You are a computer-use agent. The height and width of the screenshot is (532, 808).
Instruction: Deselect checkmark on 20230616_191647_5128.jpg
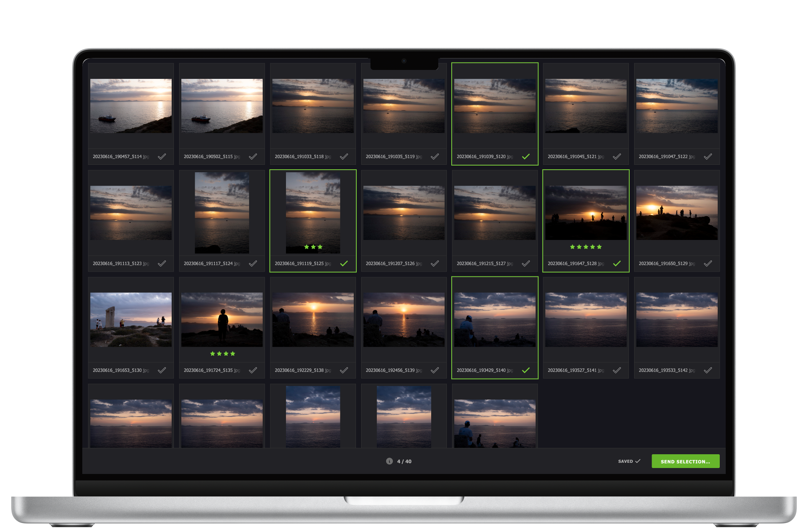[x=617, y=263]
